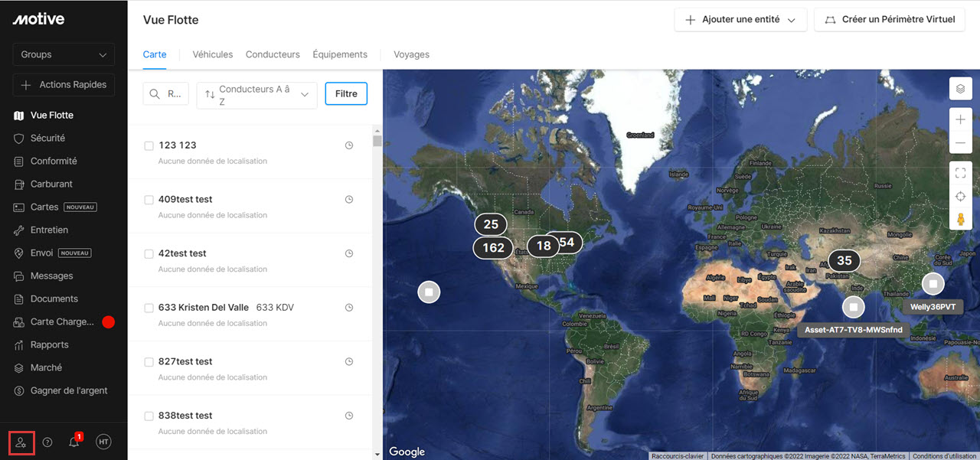Click the Filtre button
Screen dimensions: 980x460
[x=346, y=94]
